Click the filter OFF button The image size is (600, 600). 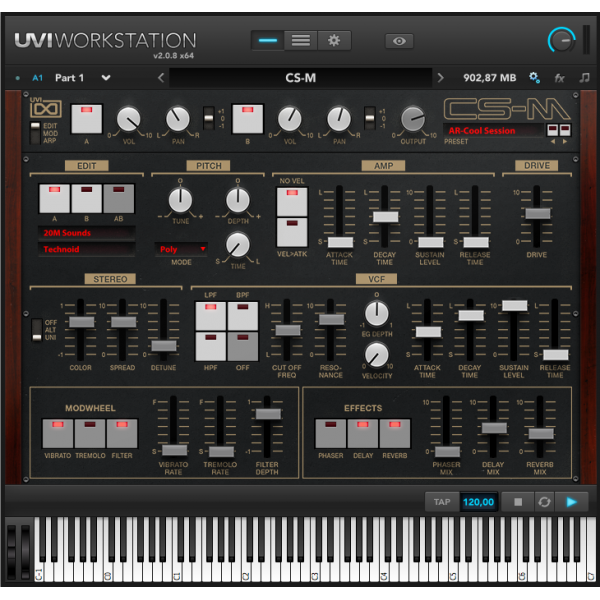(x=243, y=347)
